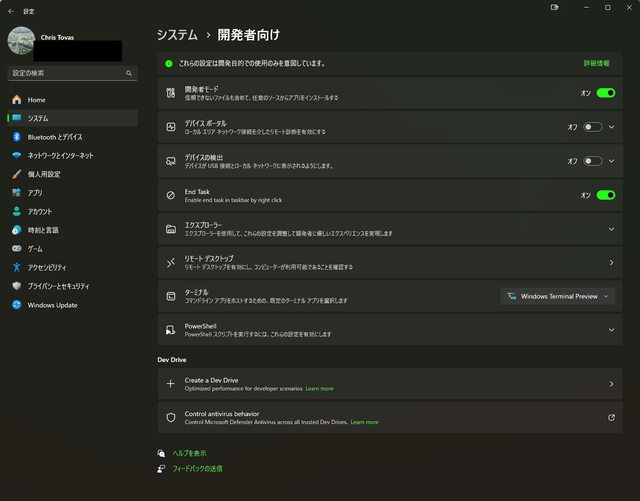Select 時刻と言語 in the navigation pane
Screen dimensions: 640x501
coord(42,230)
